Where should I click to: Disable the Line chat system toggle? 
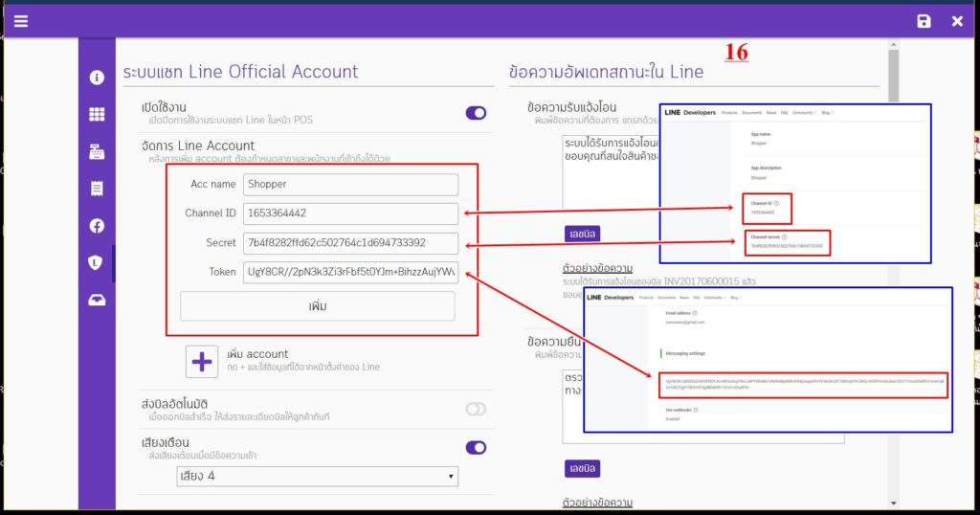click(x=476, y=113)
